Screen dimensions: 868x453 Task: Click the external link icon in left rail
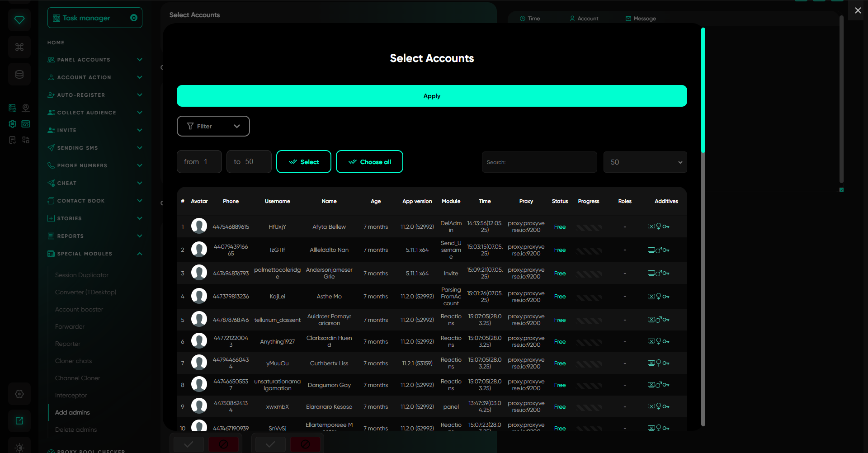(19, 421)
